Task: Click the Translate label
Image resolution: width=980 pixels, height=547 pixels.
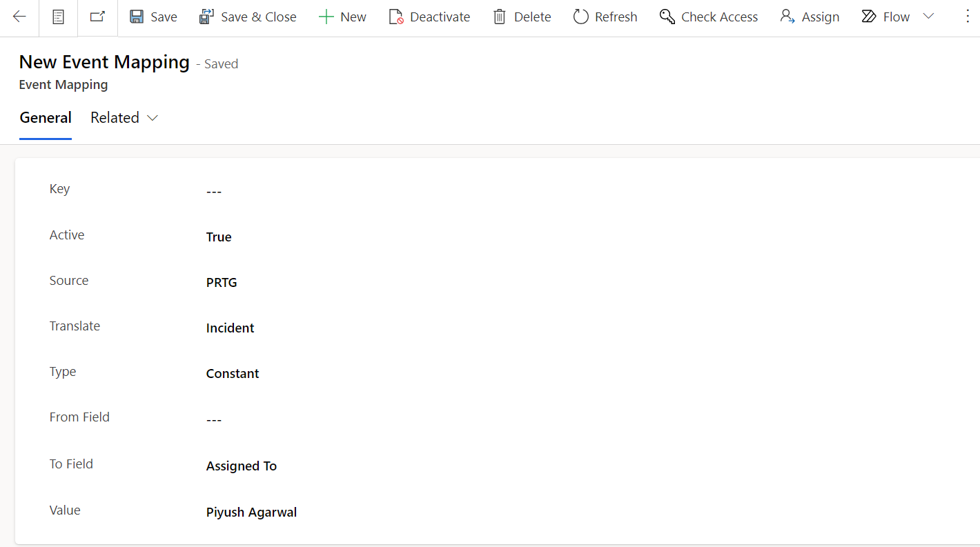Action: (x=75, y=326)
